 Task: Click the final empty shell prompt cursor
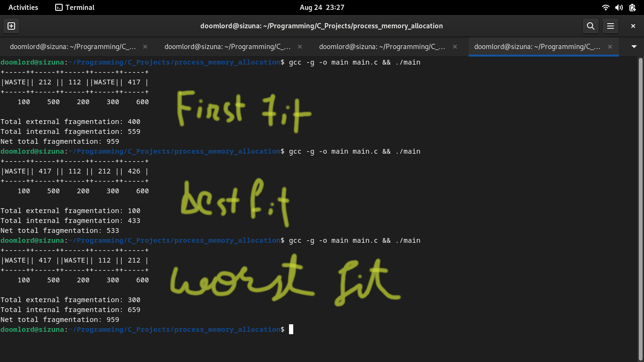(291, 329)
